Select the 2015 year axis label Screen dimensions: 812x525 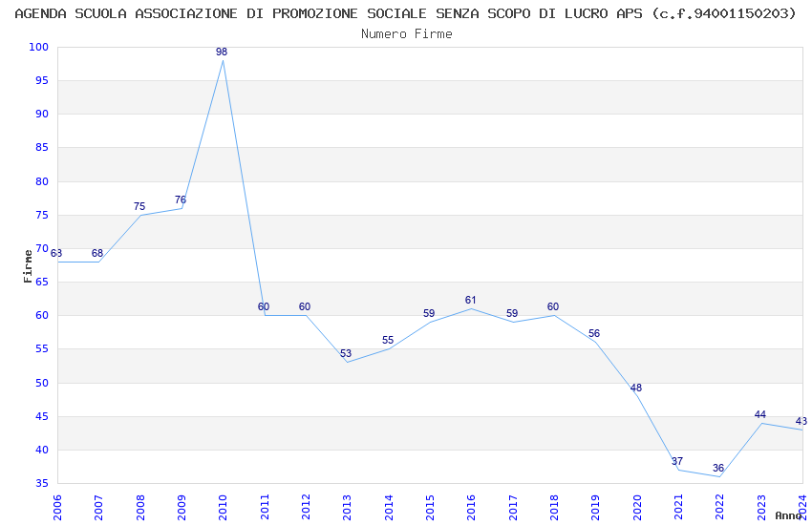click(430, 507)
